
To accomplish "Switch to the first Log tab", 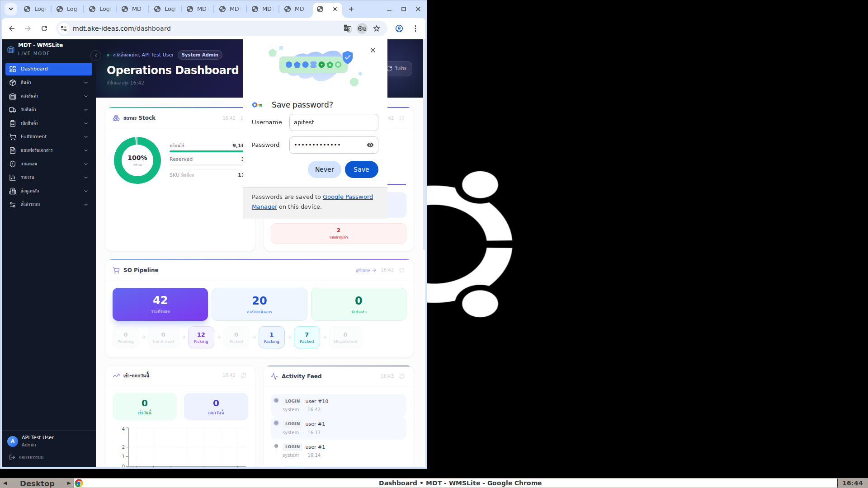I will click(x=35, y=9).
